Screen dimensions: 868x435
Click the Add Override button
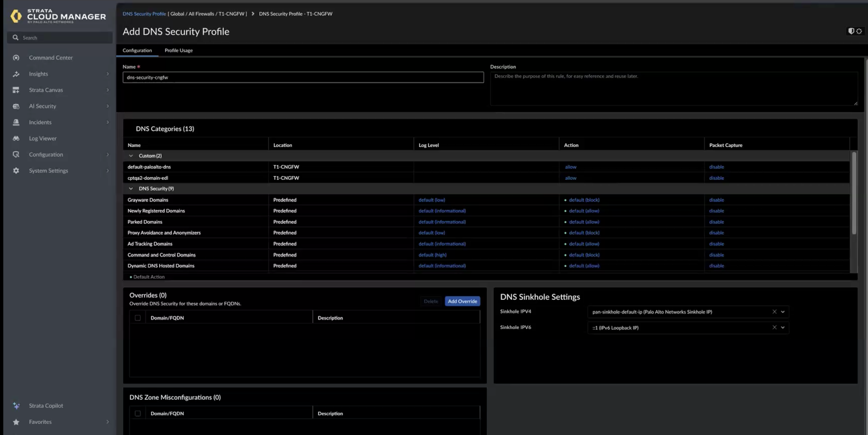click(462, 301)
